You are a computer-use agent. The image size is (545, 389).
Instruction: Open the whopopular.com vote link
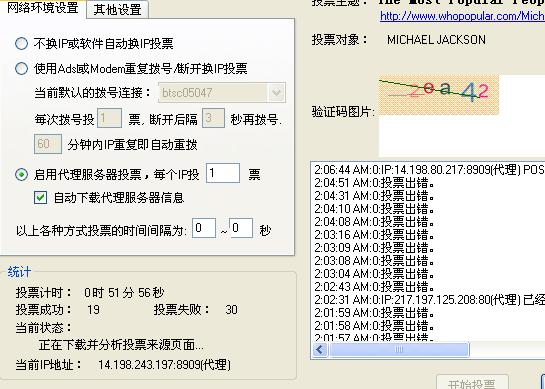pyautogui.click(x=462, y=16)
